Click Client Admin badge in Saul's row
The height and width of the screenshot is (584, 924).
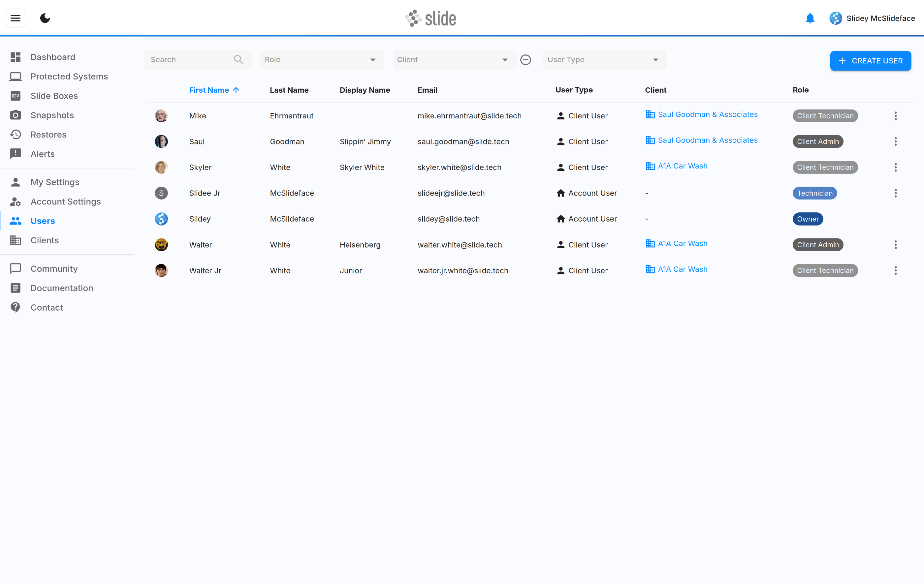click(818, 141)
